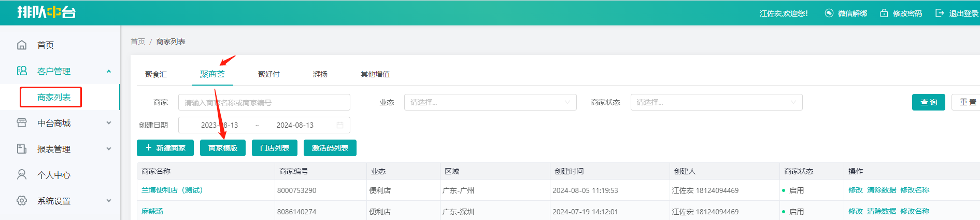The image size is (980, 220).
Task: Click the 退出登录 logout icon
Action: coord(940,13)
